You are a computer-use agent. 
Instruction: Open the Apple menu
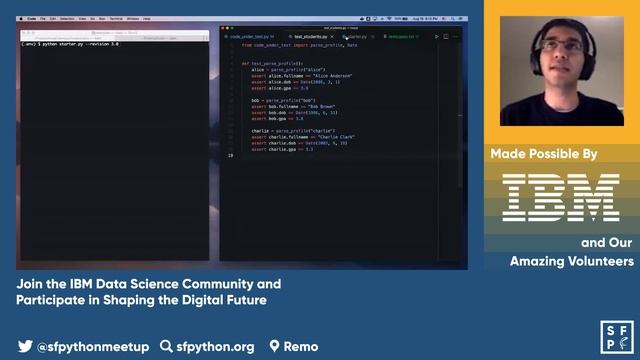[x=21, y=19]
